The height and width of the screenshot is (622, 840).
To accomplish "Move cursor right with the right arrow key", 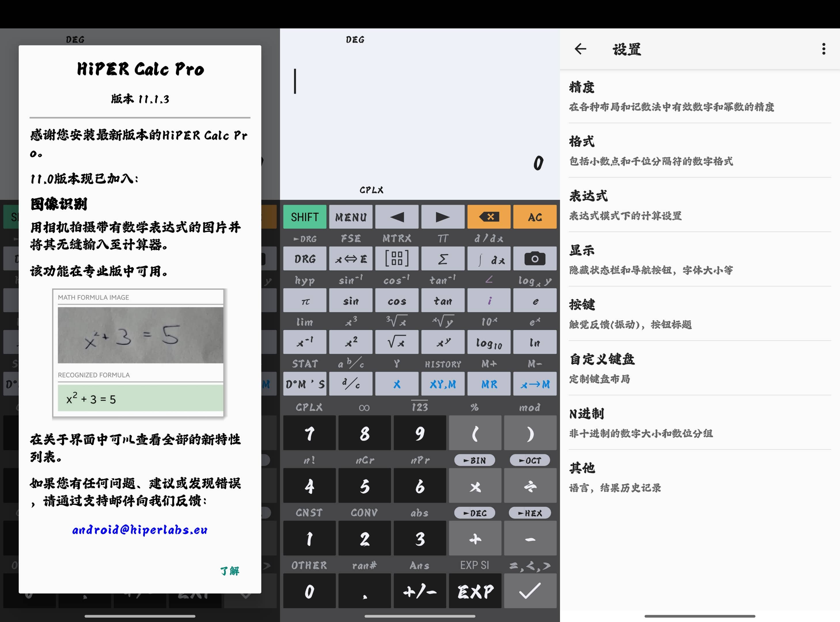I will [x=442, y=217].
